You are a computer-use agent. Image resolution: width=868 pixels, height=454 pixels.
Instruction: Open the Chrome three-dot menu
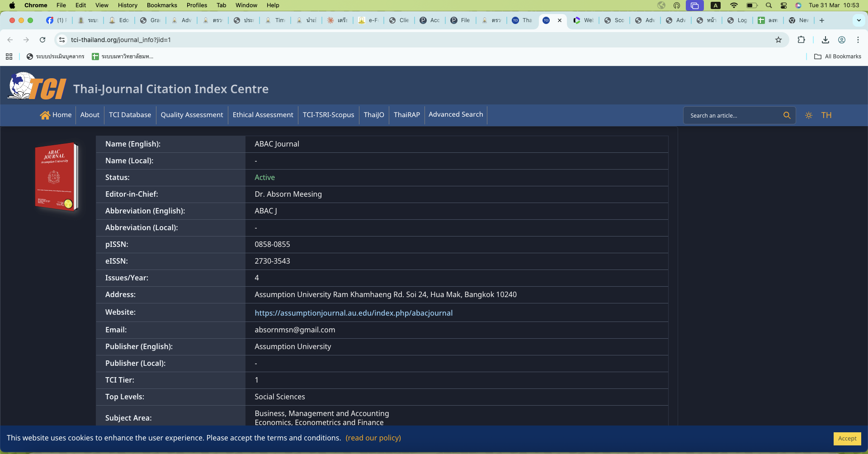858,40
